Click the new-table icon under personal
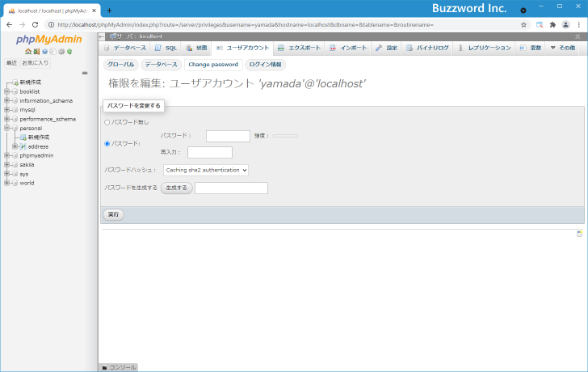The image size is (588, 372). [23, 137]
